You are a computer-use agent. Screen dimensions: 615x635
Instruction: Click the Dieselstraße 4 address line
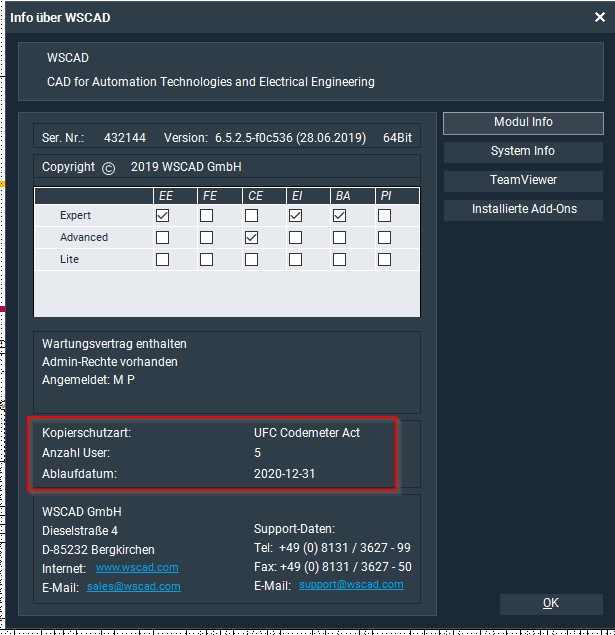pyautogui.click(x=80, y=531)
